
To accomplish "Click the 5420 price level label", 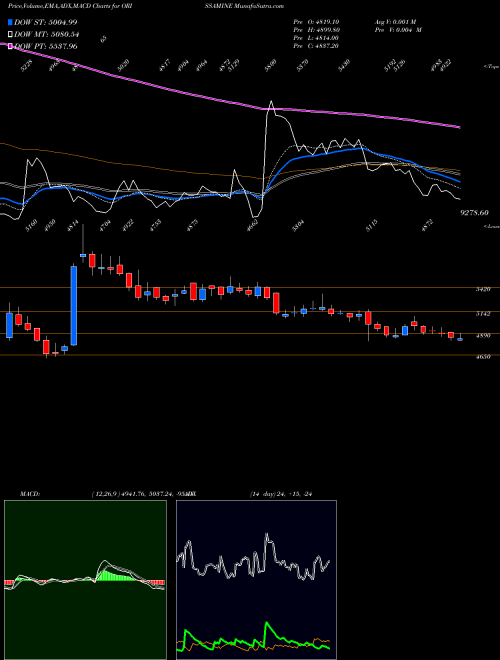I will coord(483,290).
